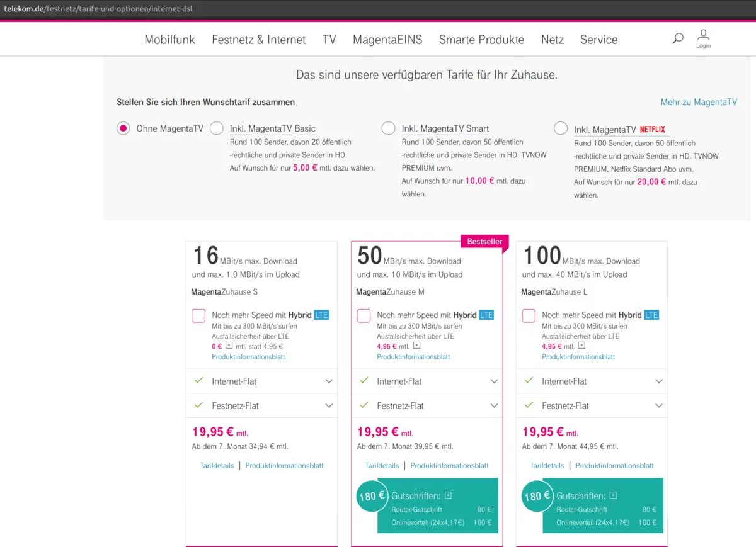Expand Internet-Flat details in MagentaZuhause S
This screenshot has height=547, width=756.
pyautogui.click(x=328, y=381)
